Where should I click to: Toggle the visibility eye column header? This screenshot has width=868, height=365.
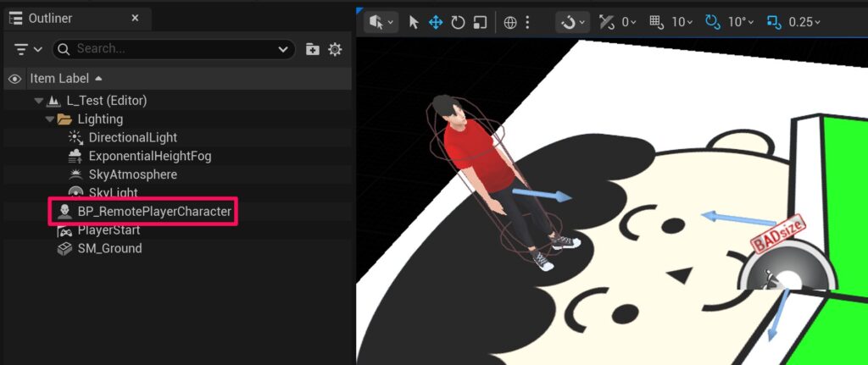[14, 79]
